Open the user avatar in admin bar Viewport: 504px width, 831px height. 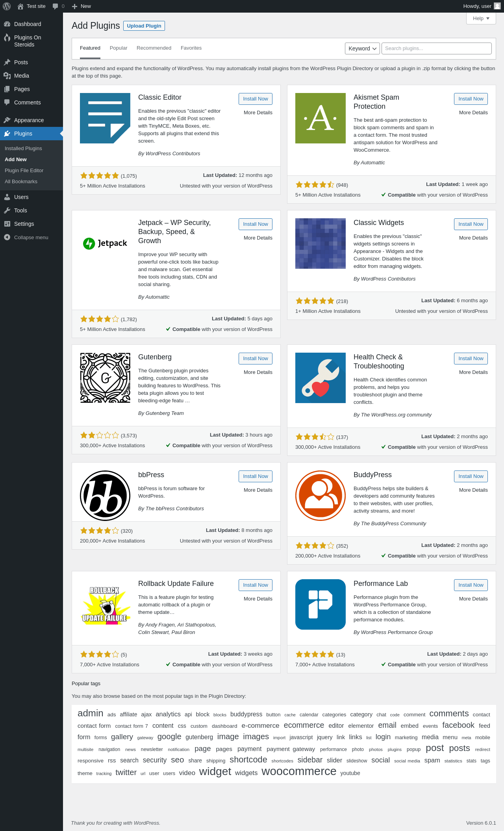pyautogui.click(x=497, y=6)
